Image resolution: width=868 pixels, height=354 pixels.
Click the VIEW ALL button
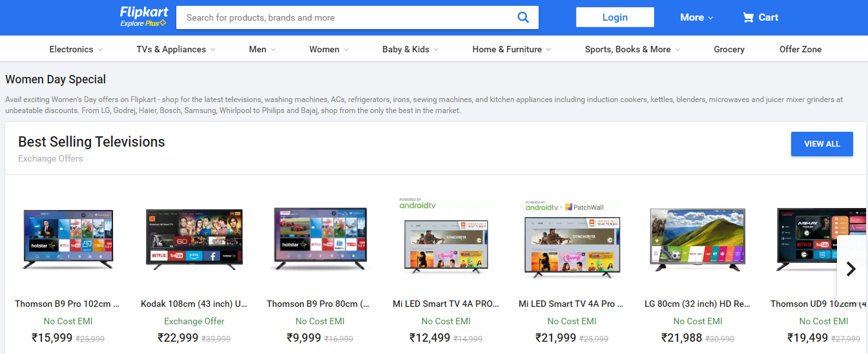pyautogui.click(x=821, y=144)
